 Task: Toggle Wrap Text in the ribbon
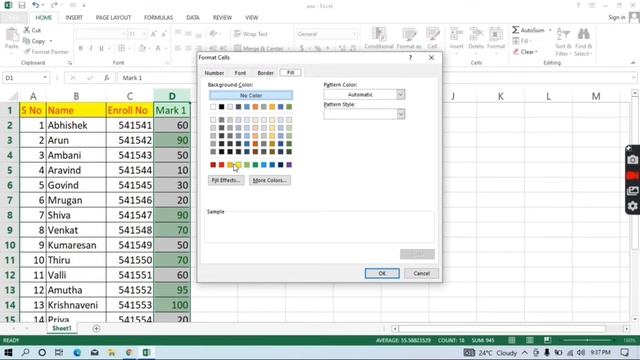click(251, 34)
